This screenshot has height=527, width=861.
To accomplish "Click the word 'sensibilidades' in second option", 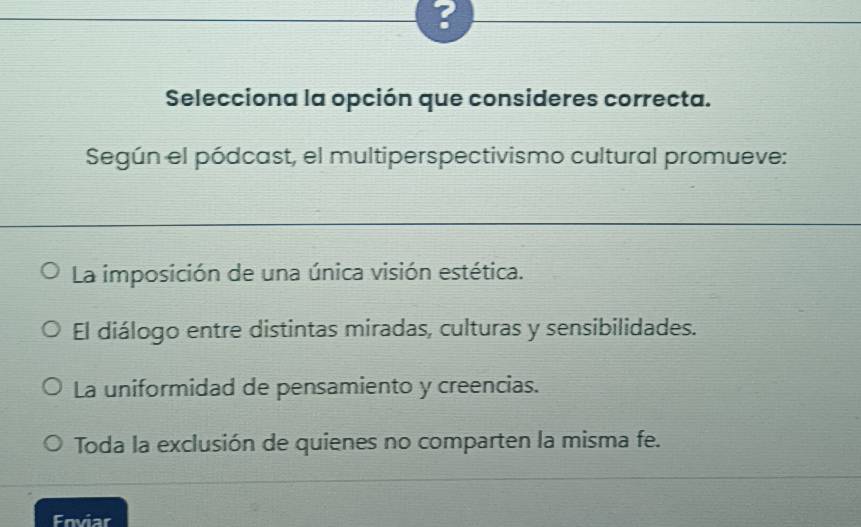I will click(620, 328).
